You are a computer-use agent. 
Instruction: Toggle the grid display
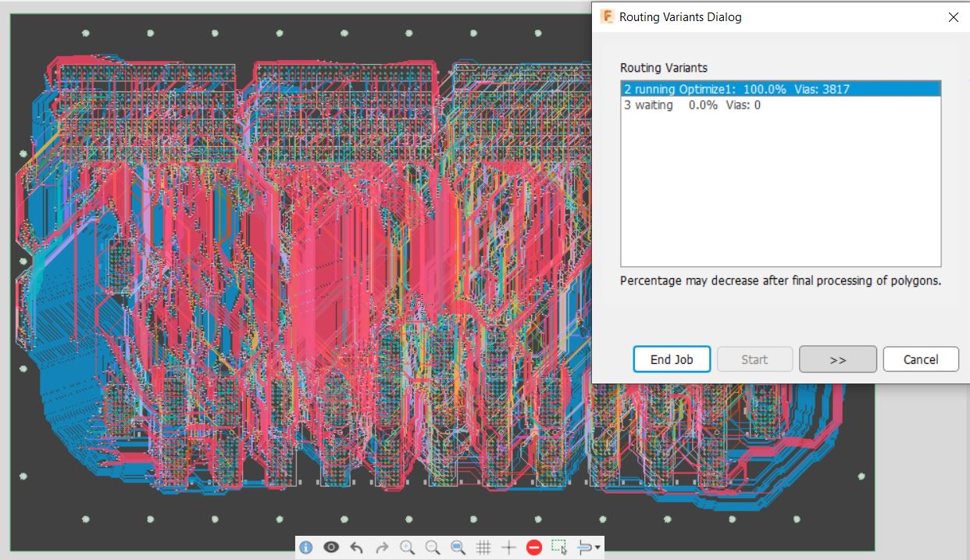483,547
